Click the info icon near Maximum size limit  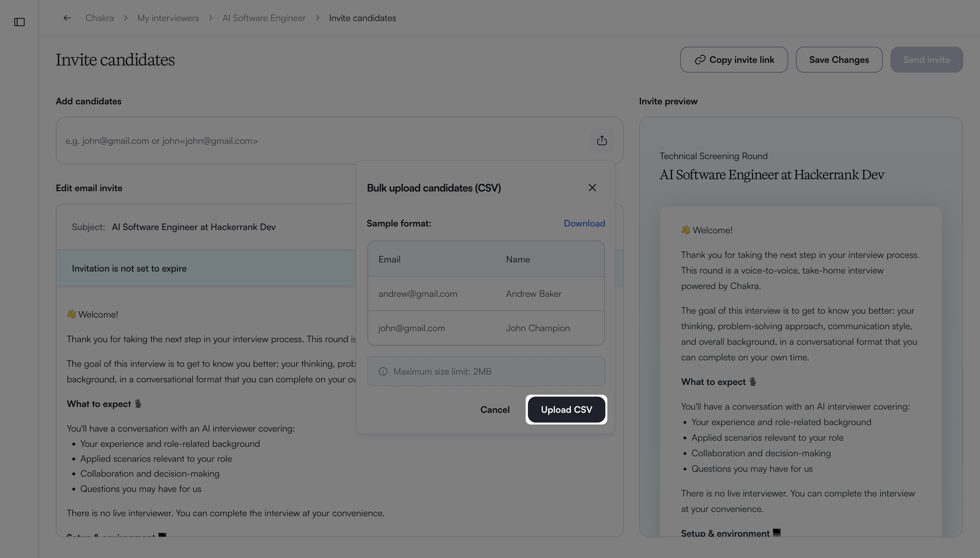[383, 371]
